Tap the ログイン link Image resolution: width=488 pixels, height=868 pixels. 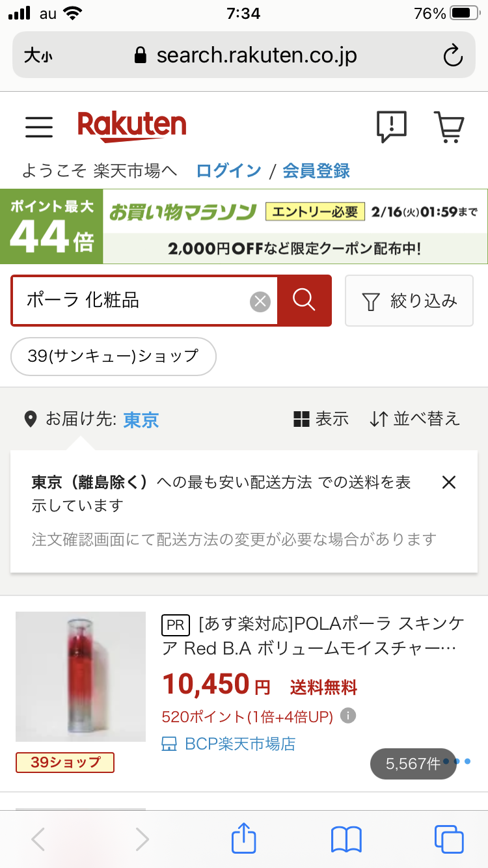(x=228, y=171)
